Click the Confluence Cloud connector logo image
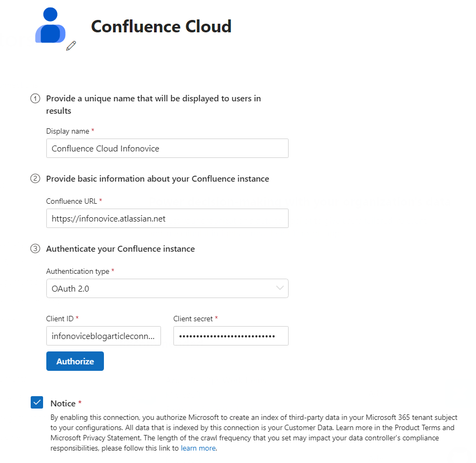Screen dimensions: 476x463 (x=50, y=26)
